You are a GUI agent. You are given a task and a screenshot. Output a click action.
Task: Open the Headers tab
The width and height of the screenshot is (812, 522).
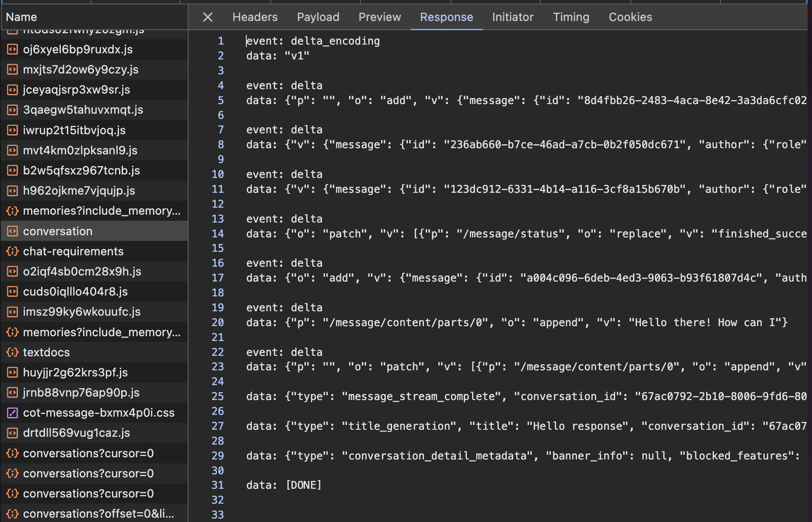[255, 17]
